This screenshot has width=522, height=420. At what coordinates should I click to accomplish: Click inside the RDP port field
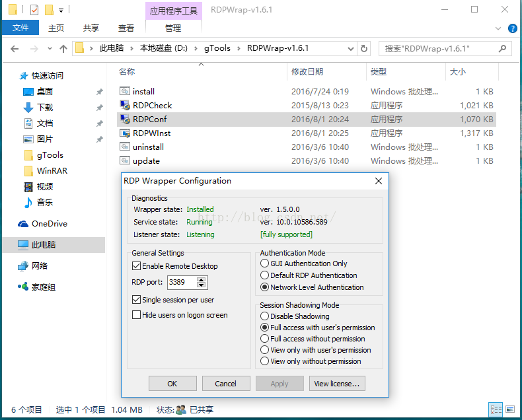click(181, 283)
